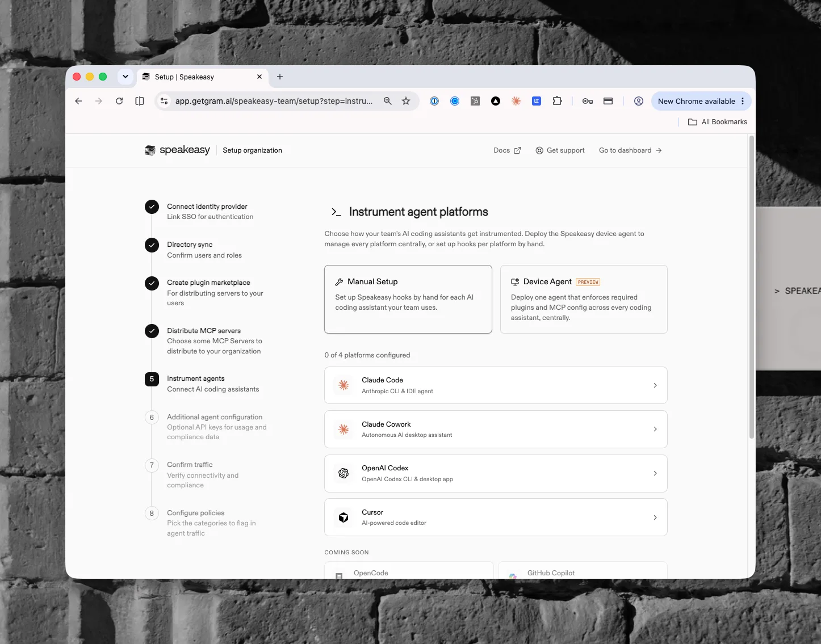Viewport: 821px width, 644px height.
Task: Select the Device Agent option card
Action: click(x=584, y=299)
